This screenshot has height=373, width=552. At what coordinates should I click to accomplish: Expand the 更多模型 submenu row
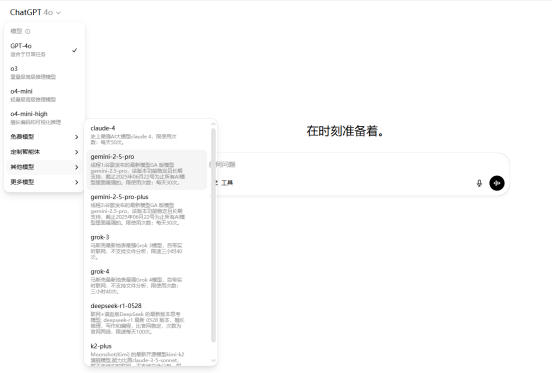[x=44, y=182]
